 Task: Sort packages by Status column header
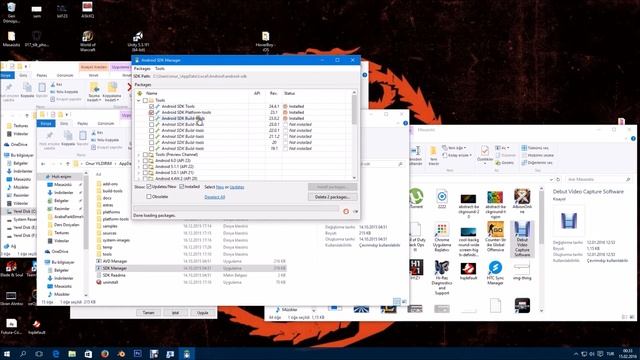point(289,93)
